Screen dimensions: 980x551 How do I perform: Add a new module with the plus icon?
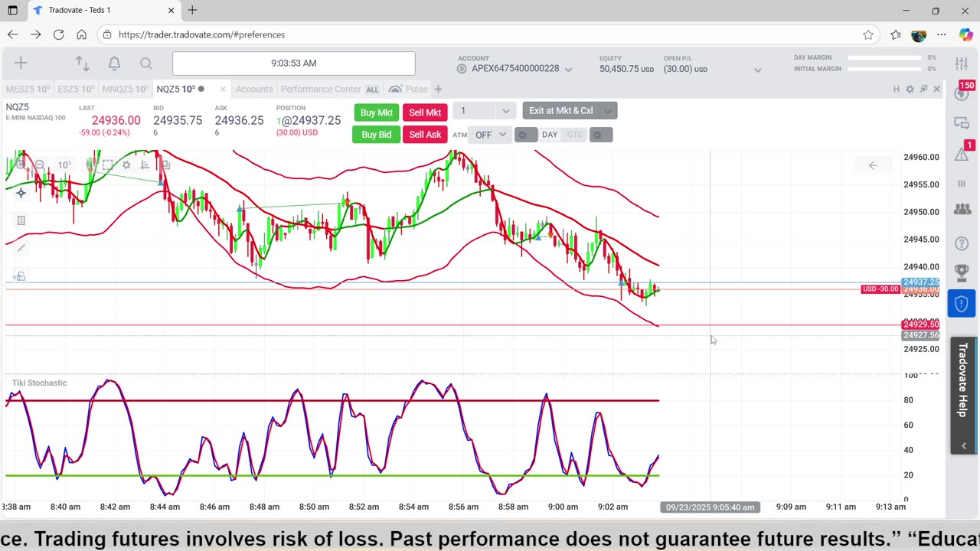pyautogui.click(x=21, y=64)
